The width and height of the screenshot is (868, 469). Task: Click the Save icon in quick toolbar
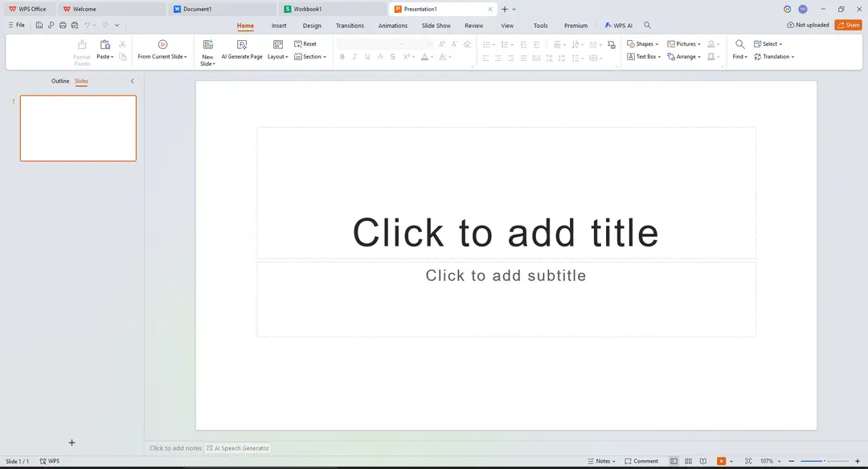coord(39,26)
